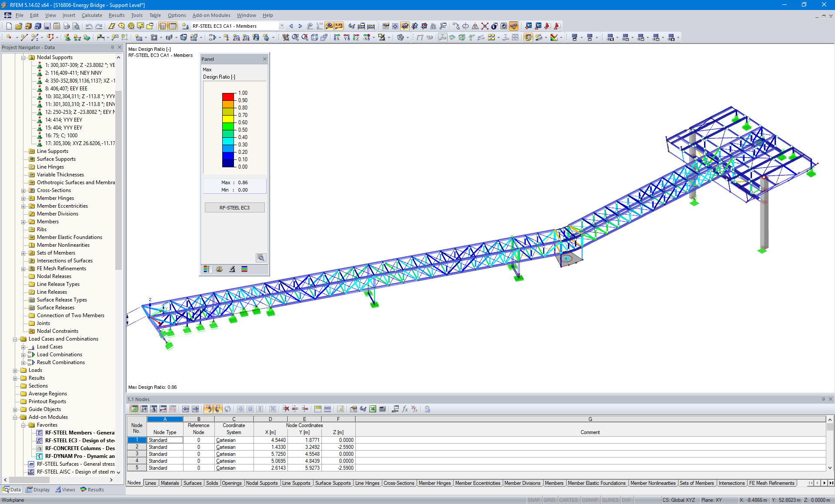Click the SNAP toggle in status bar
Viewport: 835px width, 504px height.
(533, 500)
